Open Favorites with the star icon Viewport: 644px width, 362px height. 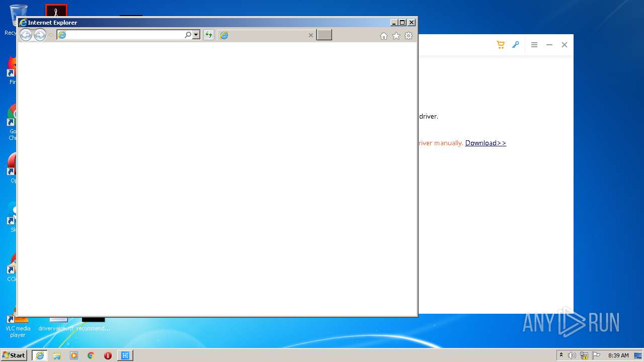click(396, 36)
